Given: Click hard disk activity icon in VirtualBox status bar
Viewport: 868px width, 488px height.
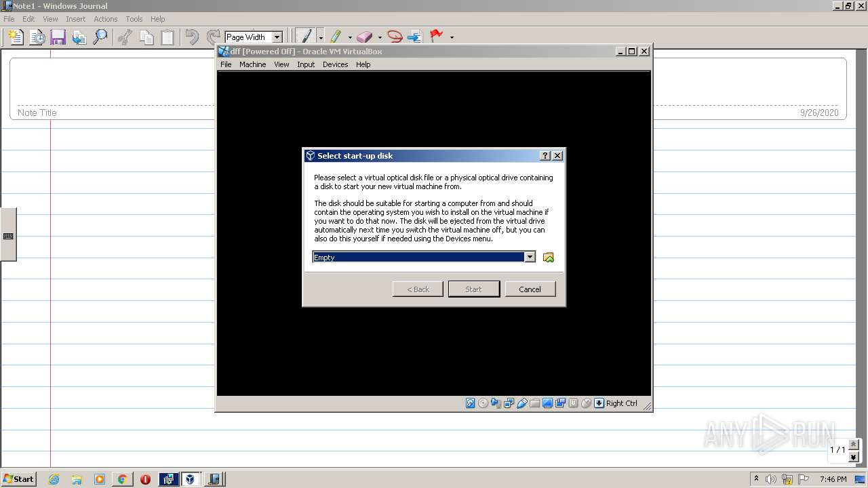Looking at the screenshot, I should pos(470,403).
